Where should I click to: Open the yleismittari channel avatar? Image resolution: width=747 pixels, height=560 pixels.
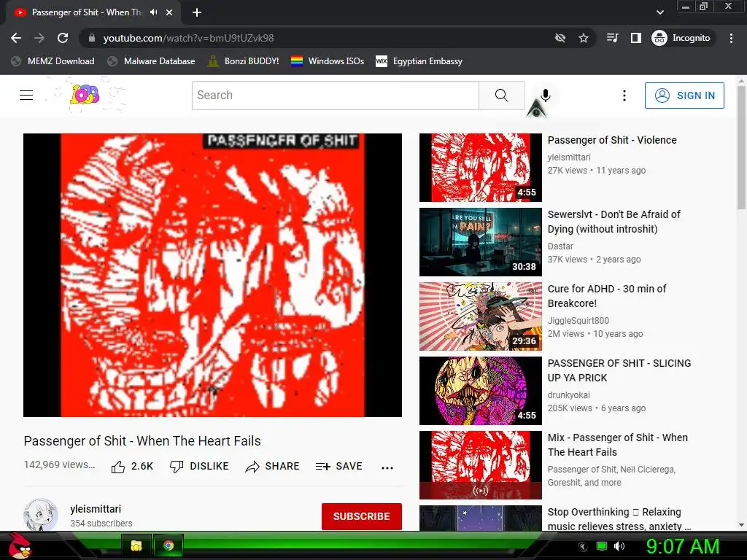(41, 515)
